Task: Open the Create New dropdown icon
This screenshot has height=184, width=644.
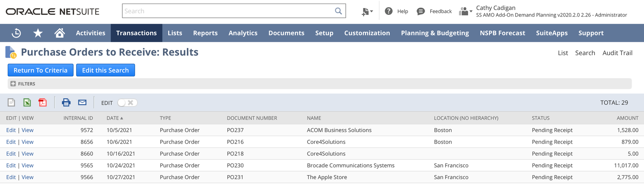Action: (367, 12)
